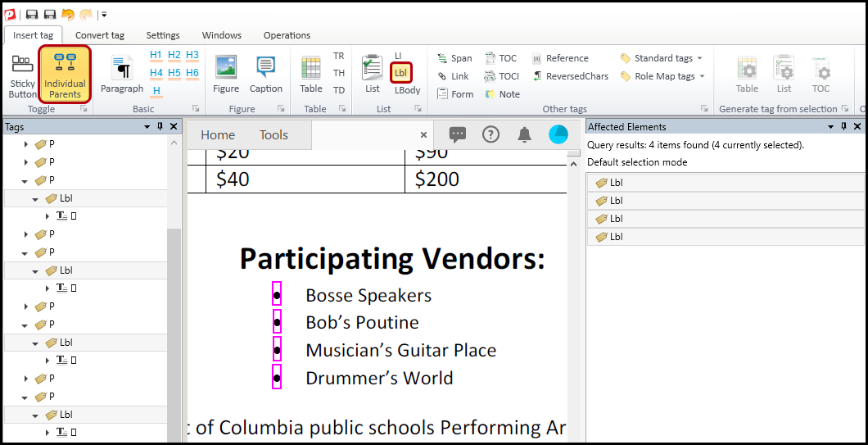The width and height of the screenshot is (868, 445).
Task: Insert an H2 heading tag
Action: coord(174,55)
